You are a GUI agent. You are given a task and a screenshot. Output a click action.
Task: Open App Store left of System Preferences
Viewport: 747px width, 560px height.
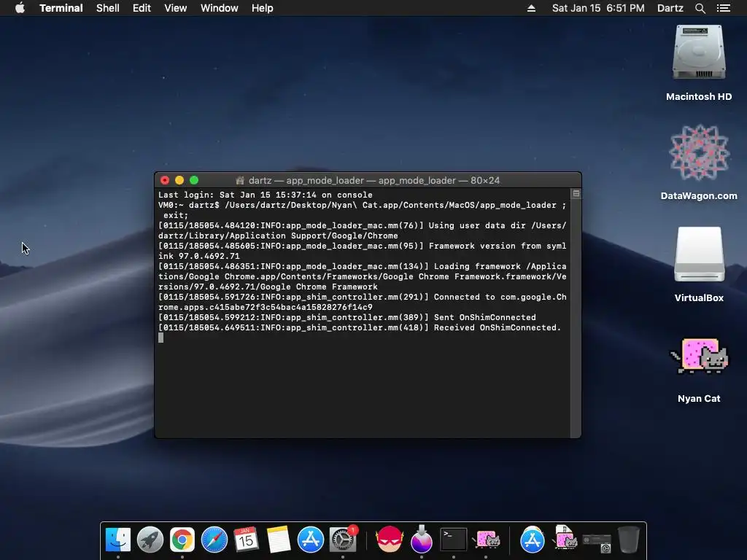(311, 540)
